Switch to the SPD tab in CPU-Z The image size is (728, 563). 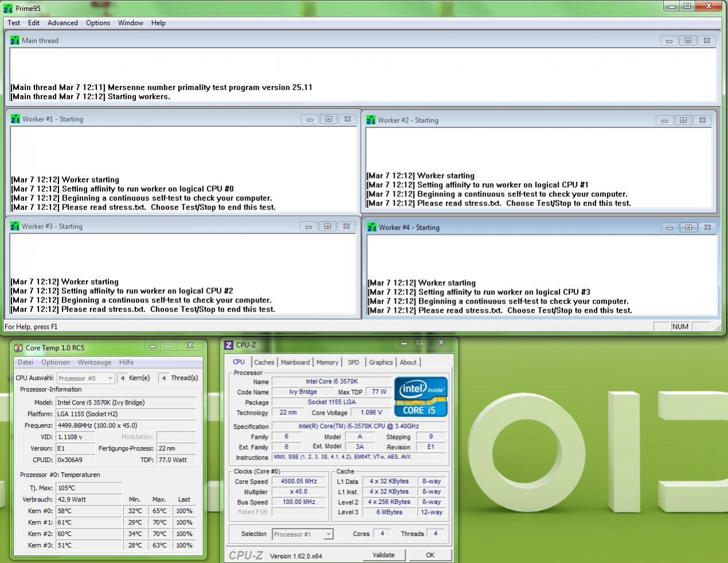(x=353, y=363)
